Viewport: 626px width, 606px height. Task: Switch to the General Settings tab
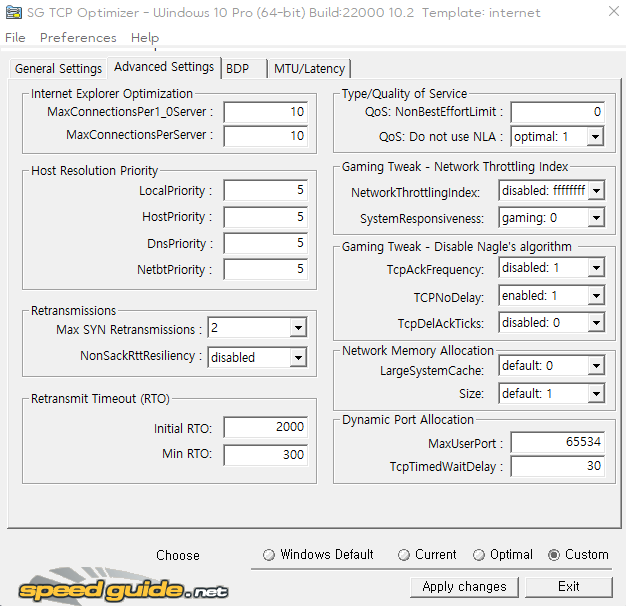(58, 69)
